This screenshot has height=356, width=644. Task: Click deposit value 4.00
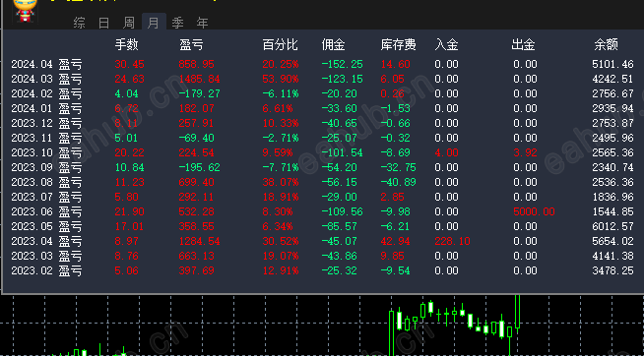click(446, 153)
